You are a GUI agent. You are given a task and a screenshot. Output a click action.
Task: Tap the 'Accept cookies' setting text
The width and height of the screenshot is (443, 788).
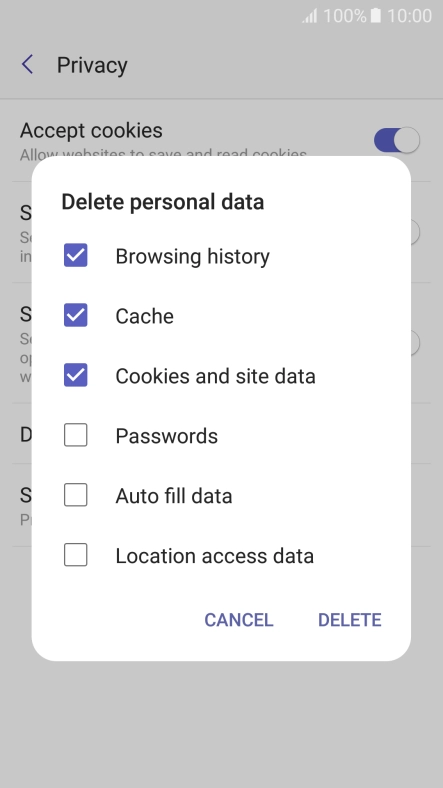(x=91, y=131)
